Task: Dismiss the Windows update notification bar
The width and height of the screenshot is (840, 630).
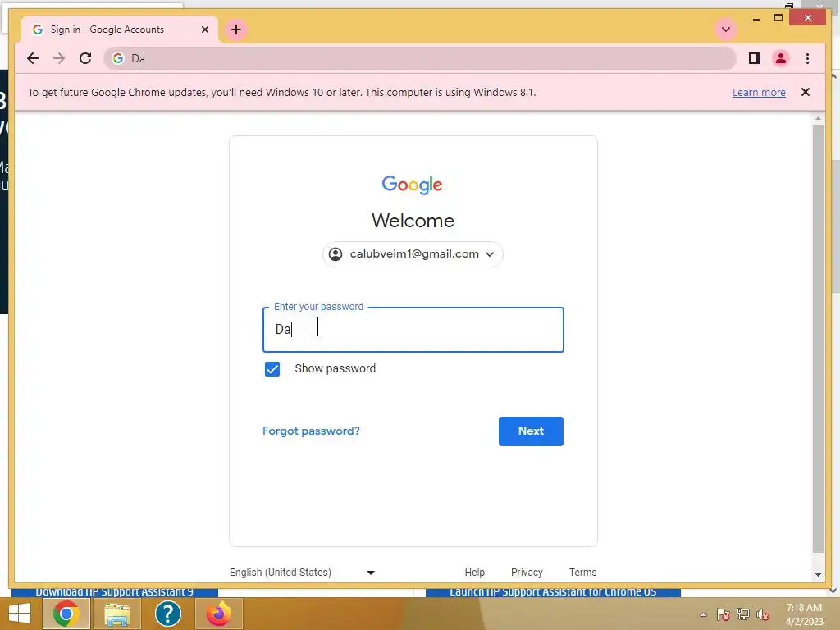Action: coord(806,92)
